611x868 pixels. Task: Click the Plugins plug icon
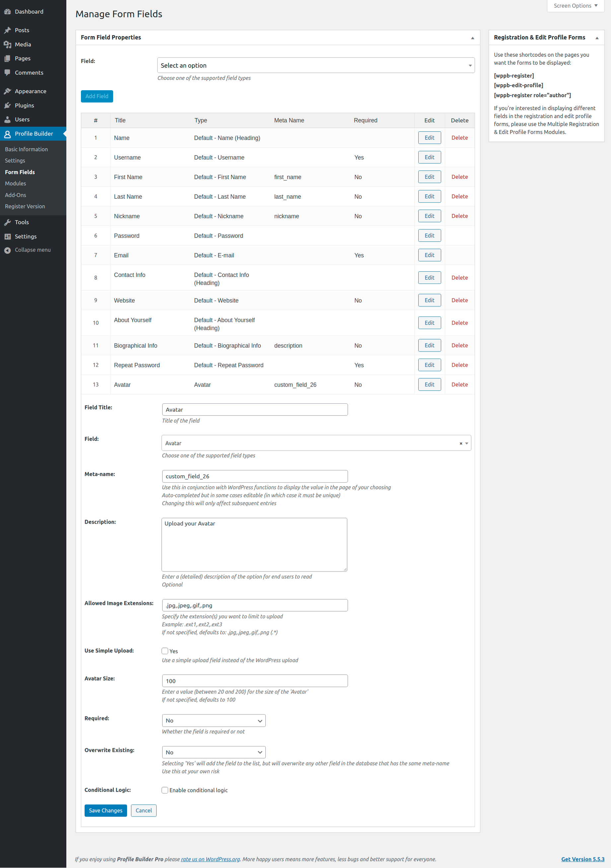(x=8, y=105)
